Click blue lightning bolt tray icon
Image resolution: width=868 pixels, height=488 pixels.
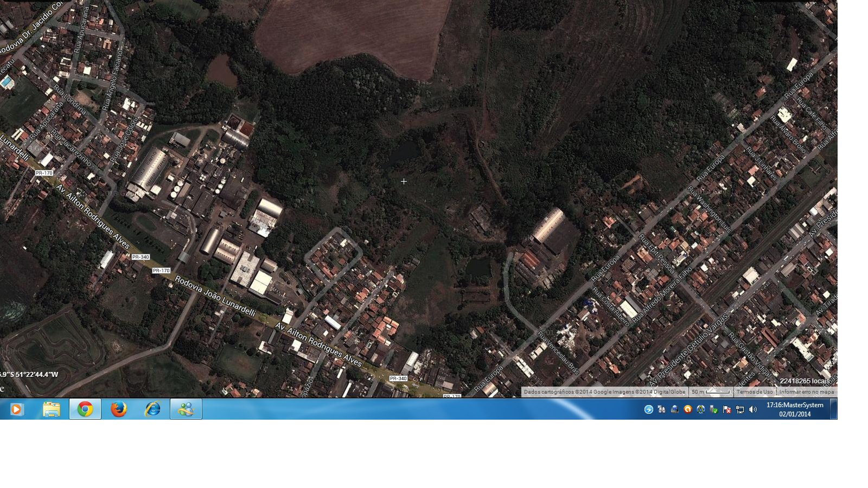click(649, 409)
